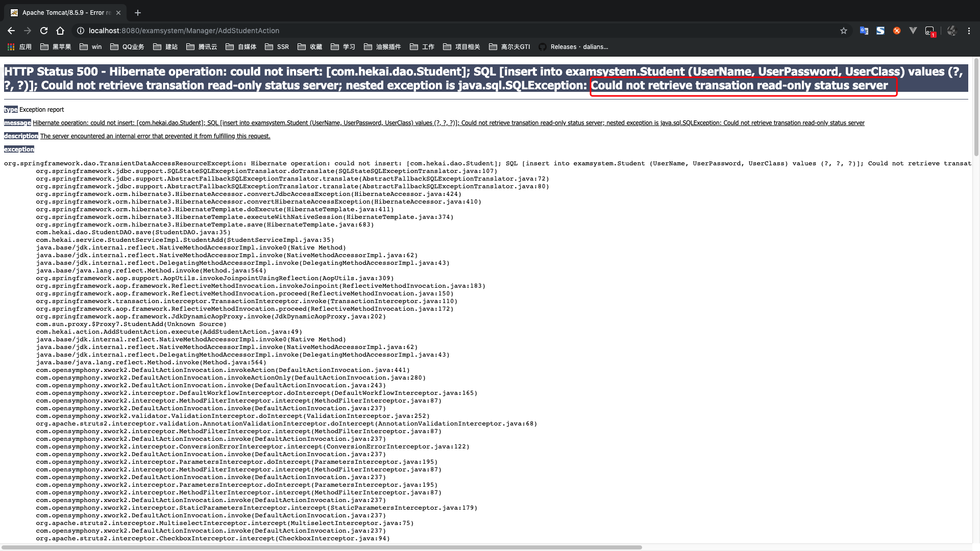Open the 油猴插件 bookmark folder
The image size is (980, 551).
[x=382, y=47]
